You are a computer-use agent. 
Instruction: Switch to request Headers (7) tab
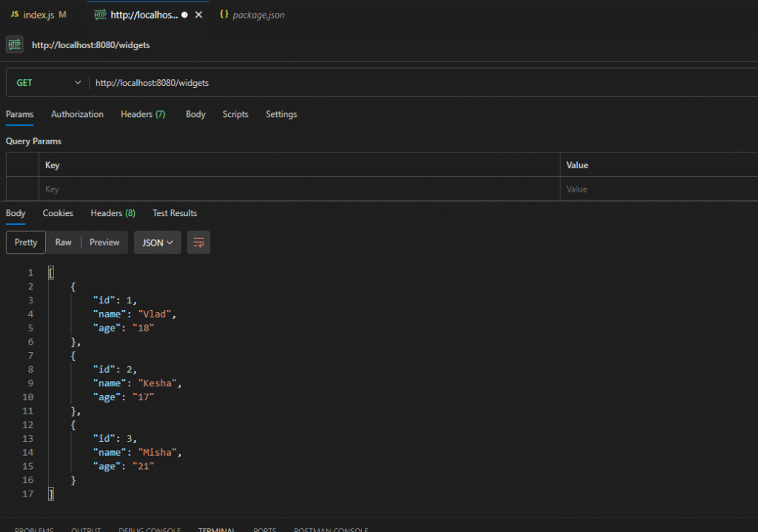[143, 115]
